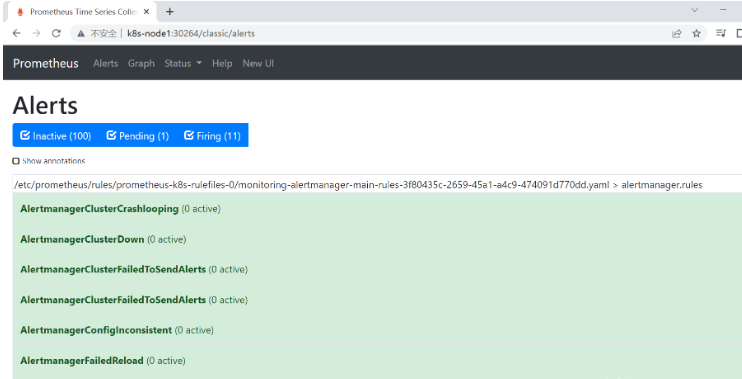Toggle the Inactive (100) filter
The height and width of the screenshot is (379, 742).
tap(56, 136)
